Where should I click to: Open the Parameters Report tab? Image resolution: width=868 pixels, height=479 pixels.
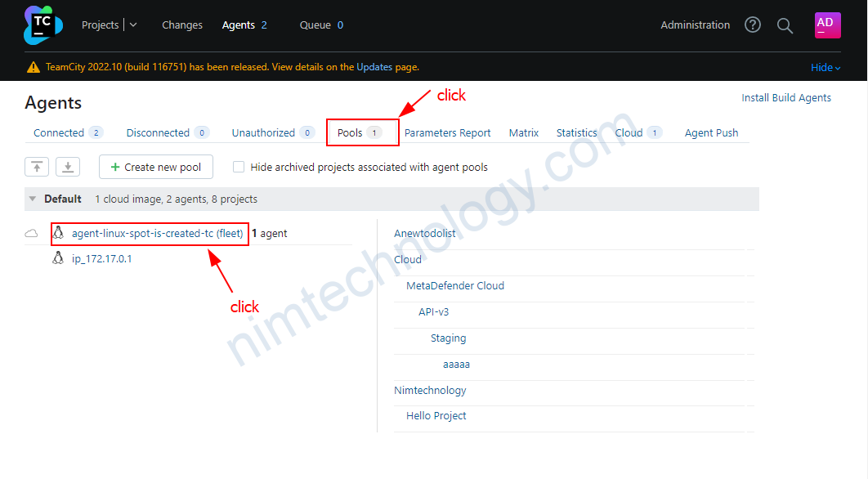click(x=447, y=133)
